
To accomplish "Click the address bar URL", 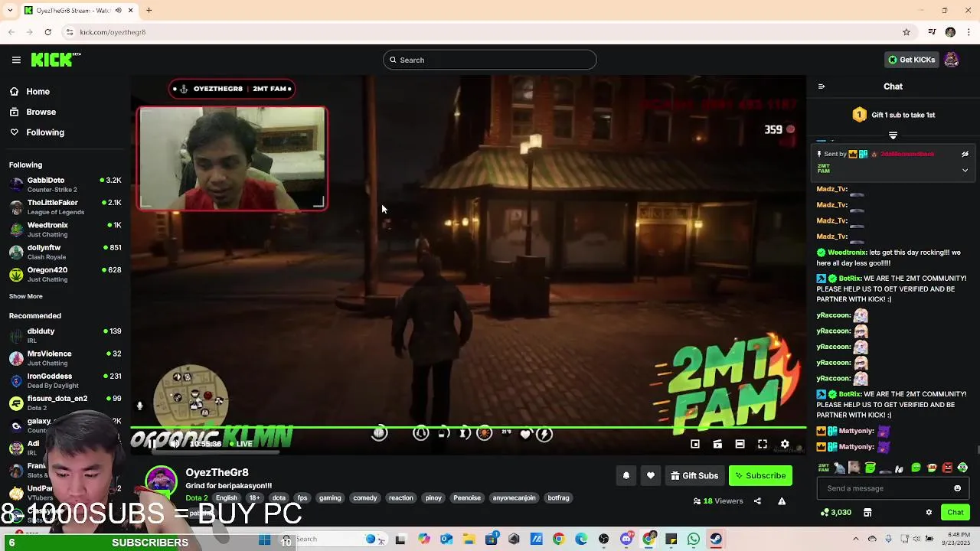I will click(x=113, y=32).
